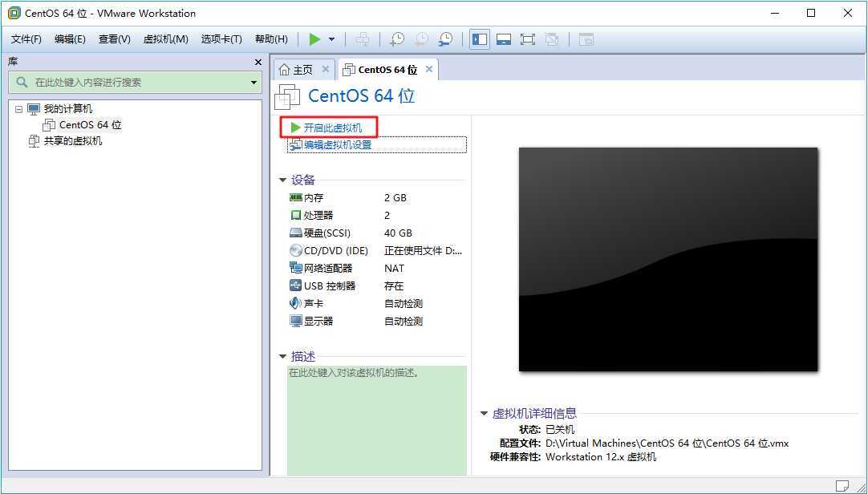Viewport: 868px width, 494px height.
Task: Collapse the 设备 section
Action: (283, 180)
